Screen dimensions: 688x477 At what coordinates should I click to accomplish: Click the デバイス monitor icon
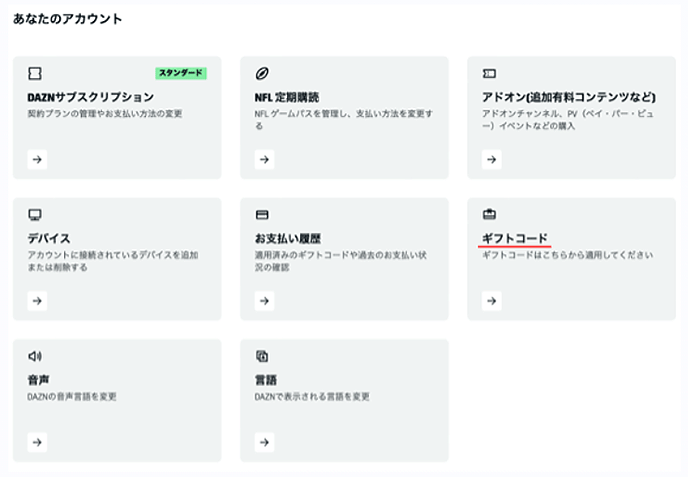coord(35,215)
